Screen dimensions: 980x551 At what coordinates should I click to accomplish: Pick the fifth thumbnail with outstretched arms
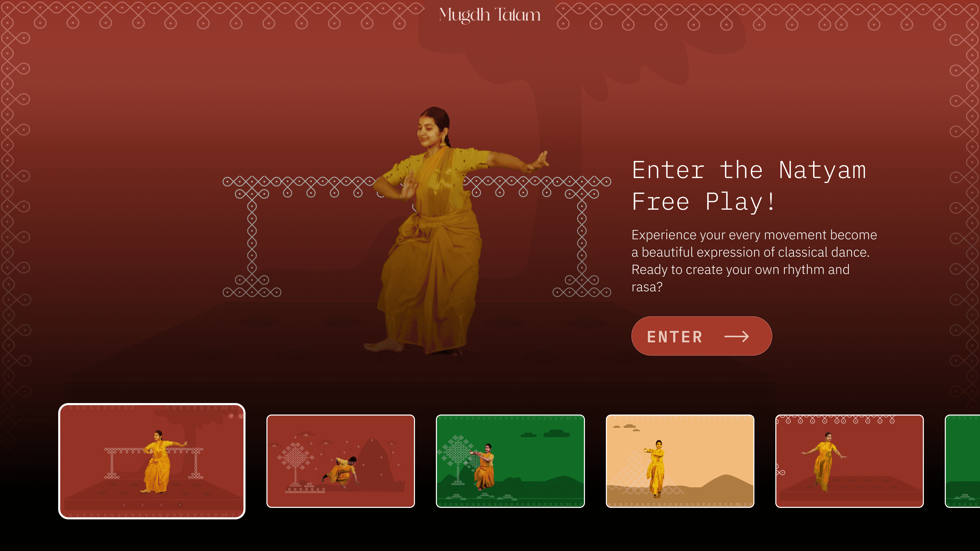[850, 461]
